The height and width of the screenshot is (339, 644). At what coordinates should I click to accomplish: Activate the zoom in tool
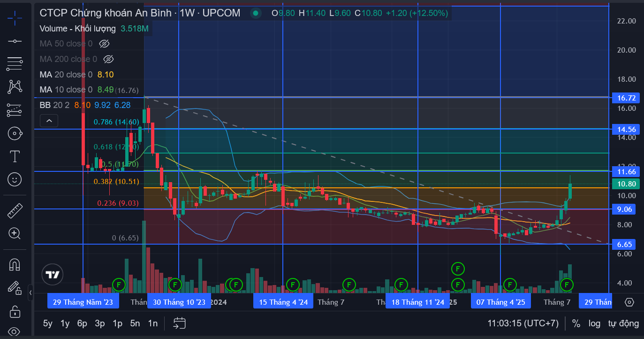click(x=15, y=233)
